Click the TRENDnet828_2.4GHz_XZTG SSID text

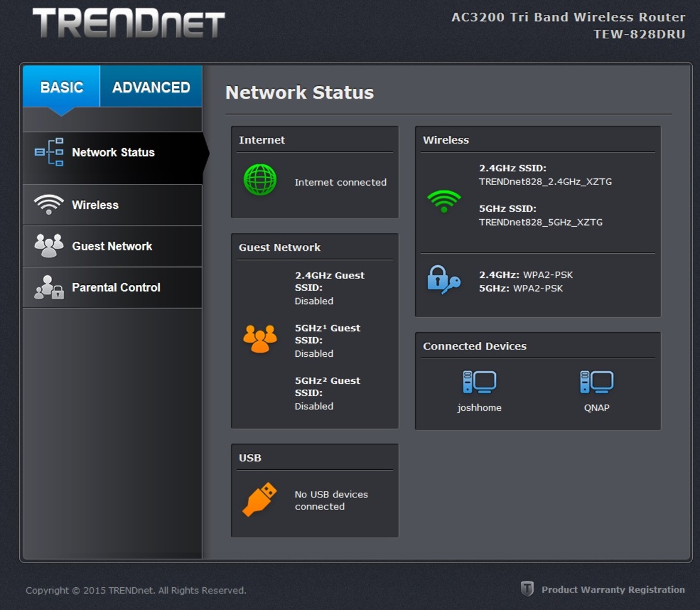point(545,182)
